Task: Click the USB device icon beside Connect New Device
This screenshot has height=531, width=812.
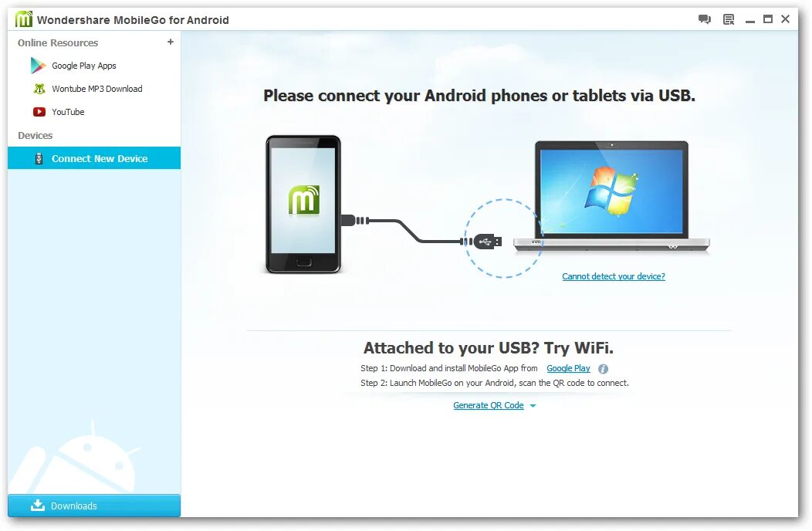Action: (39, 158)
